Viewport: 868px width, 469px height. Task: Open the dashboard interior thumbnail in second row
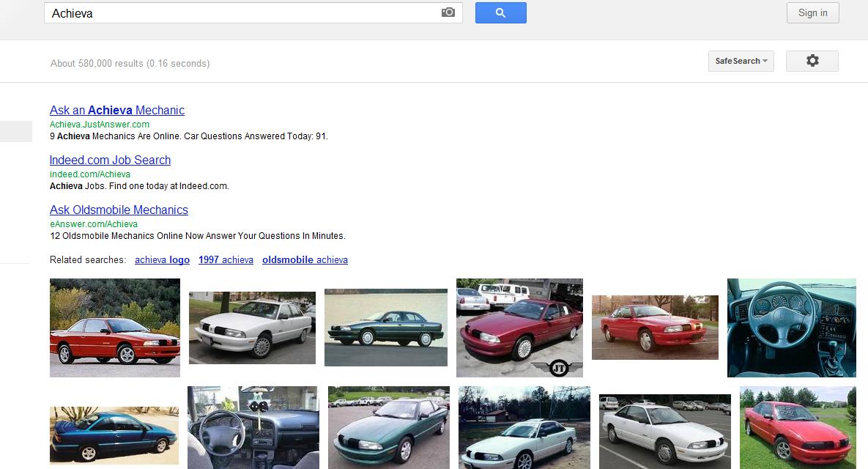point(253,427)
